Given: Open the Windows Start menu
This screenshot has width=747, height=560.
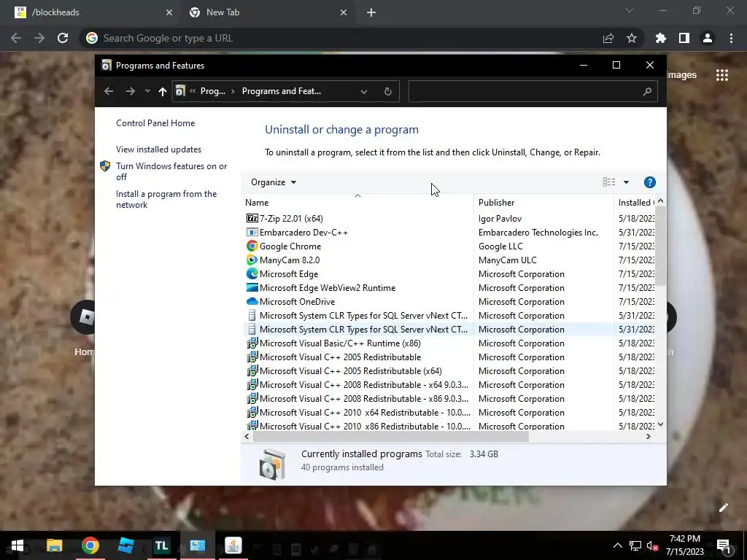Looking at the screenshot, I should tap(18, 545).
